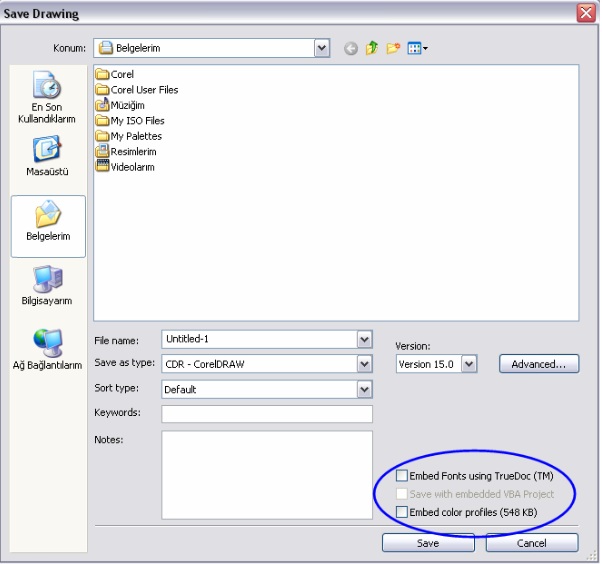Click inside the Notes text area
The image size is (602, 564).
[x=267, y=475]
